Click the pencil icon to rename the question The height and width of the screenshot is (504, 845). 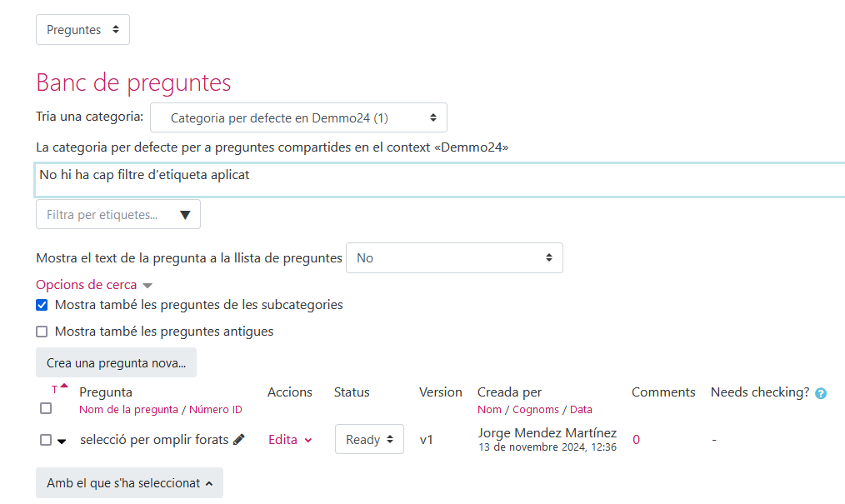pyautogui.click(x=239, y=440)
